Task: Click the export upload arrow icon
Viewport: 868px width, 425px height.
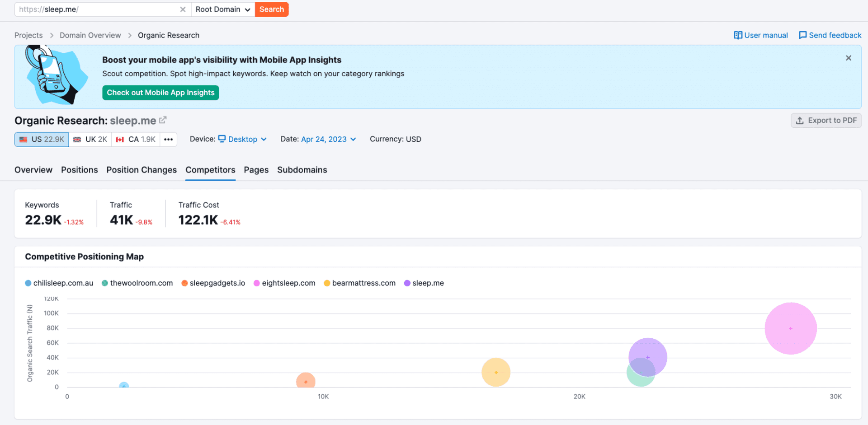Action: [800, 120]
